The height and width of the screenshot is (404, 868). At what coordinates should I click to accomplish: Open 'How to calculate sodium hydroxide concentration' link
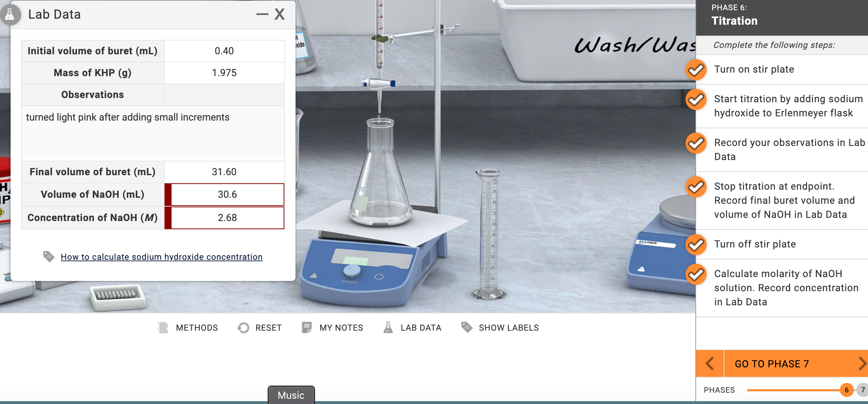162,257
